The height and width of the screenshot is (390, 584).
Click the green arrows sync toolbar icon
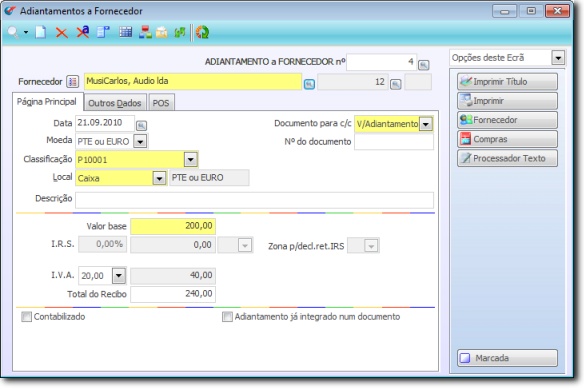point(180,32)
